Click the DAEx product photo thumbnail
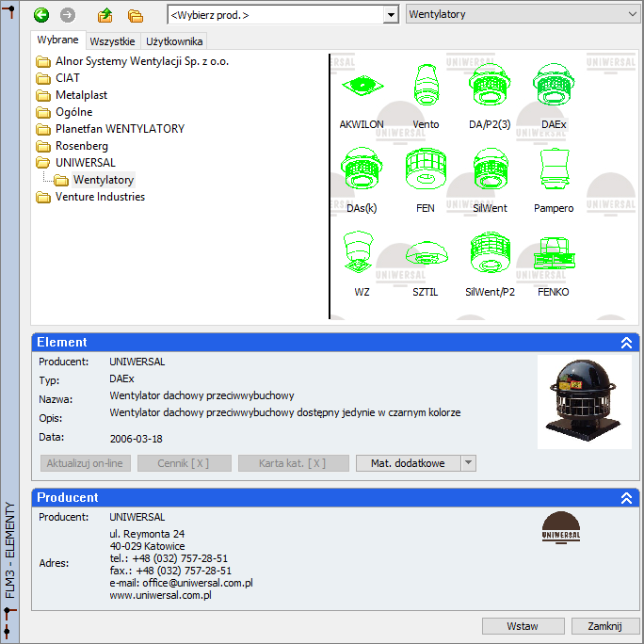The height and width of the screenshot is (644, 644). tap(584, 402)
